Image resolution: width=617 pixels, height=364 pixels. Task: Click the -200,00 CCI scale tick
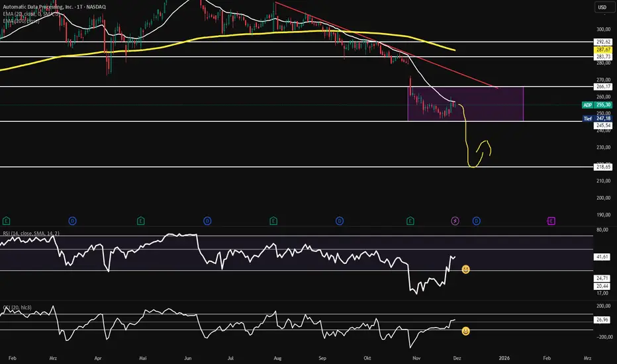[604, 337]
